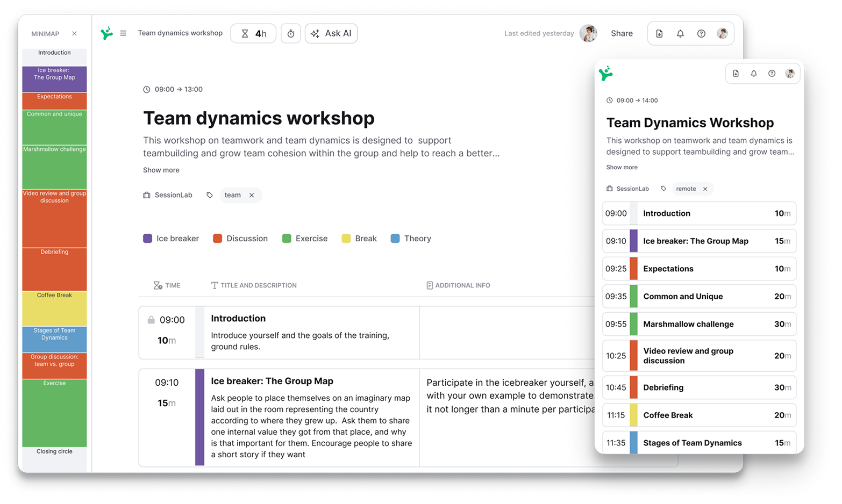
Task: Click the Share button
Action: click(622, 33)
